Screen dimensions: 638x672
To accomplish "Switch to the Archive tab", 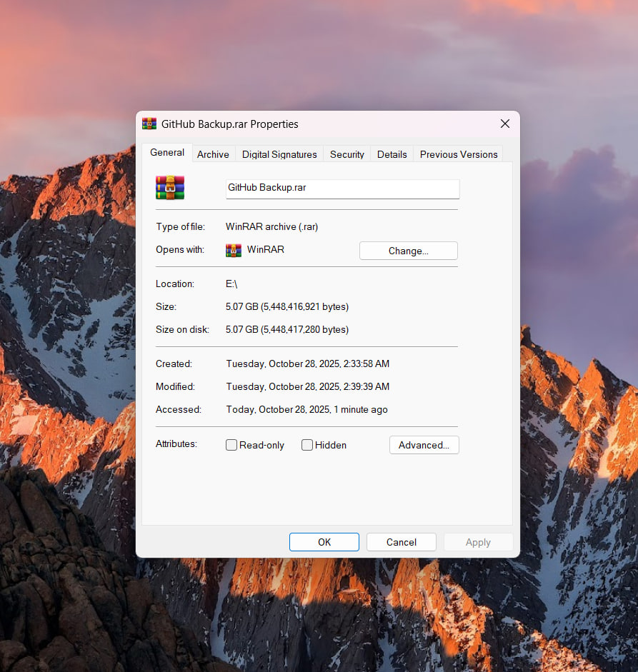I will tap(213, 154).
